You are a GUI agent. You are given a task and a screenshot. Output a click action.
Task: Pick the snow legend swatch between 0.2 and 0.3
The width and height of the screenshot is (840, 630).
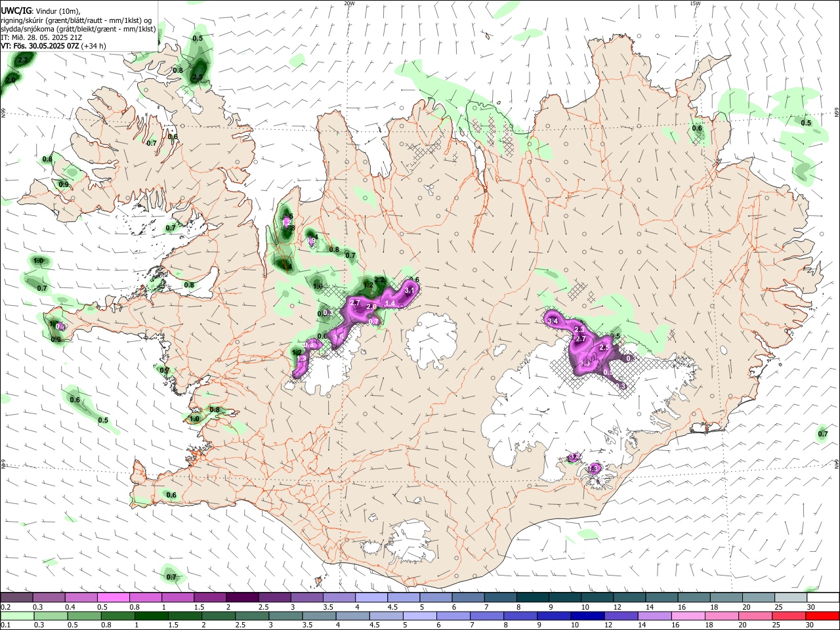pyautogui.click(x=16, y=597)
